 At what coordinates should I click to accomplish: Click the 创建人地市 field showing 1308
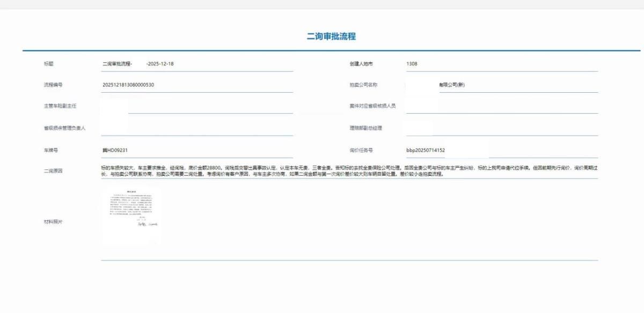(501, 64)
